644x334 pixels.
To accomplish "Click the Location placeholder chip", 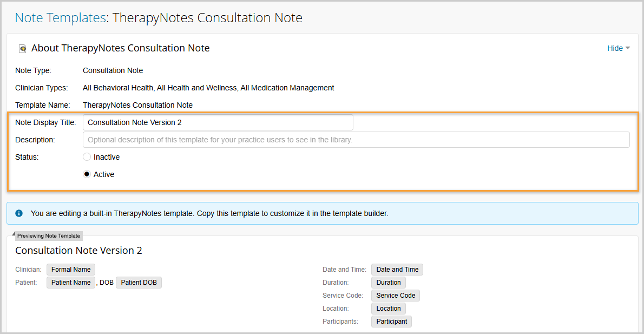I will coord(389,309).
